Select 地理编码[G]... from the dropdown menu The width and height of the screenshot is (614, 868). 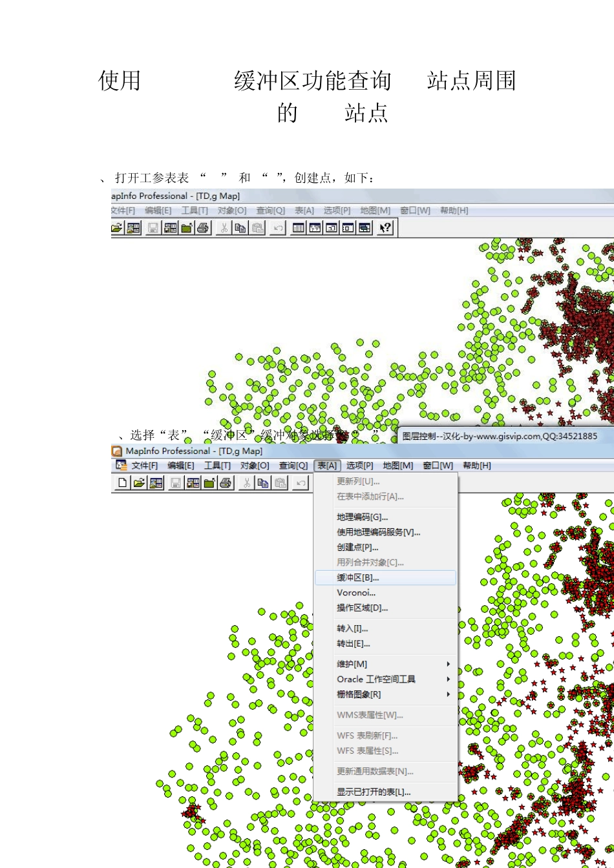point(385,517)
